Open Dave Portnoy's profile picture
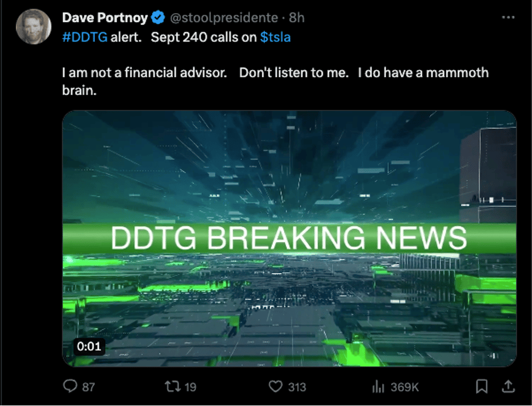Image resolution: width=532 pixels, height=406 pixels. click(34, 27)
